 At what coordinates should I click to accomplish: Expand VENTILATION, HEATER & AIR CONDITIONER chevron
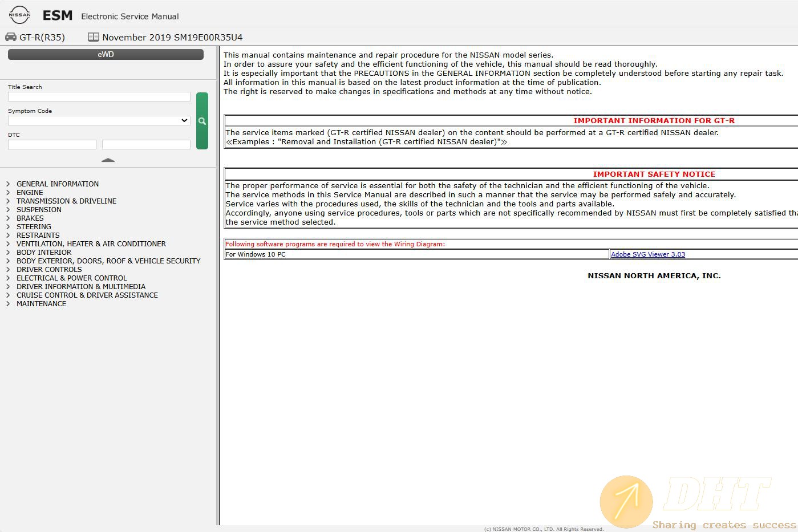click(x=8, y=244)
